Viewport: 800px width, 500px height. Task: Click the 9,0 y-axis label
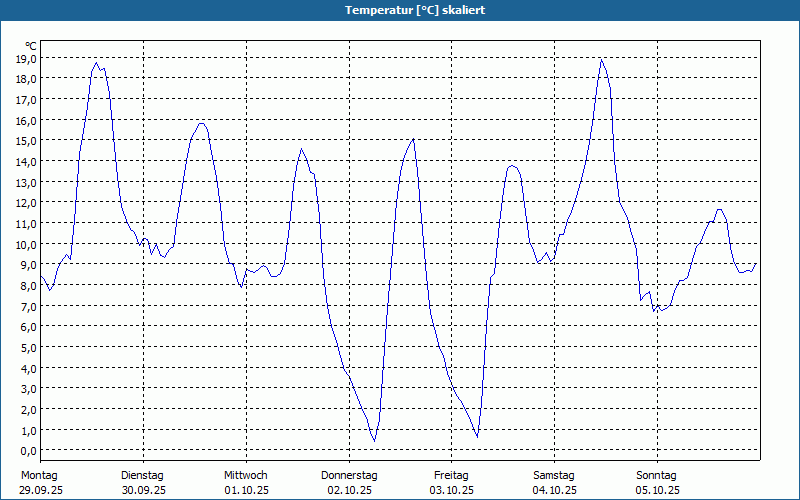[x=28, y=265]
